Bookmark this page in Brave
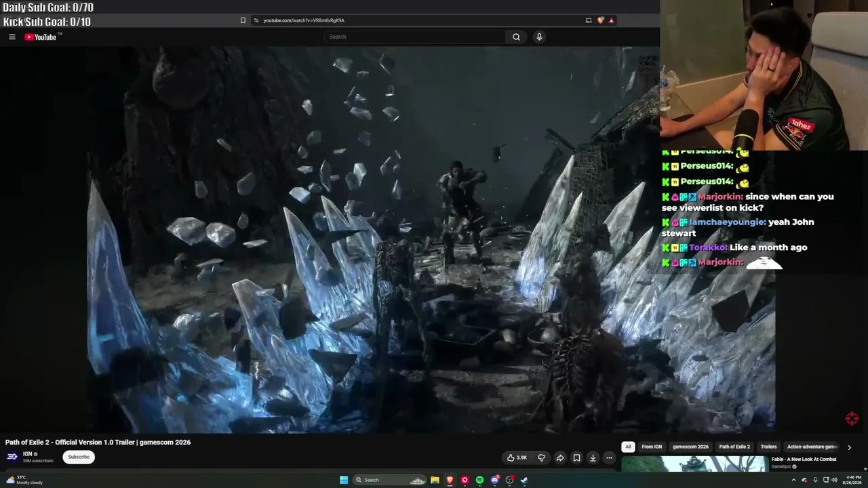This screenshot has height=488, width=868. pyautogui.click(x=243, y=20)
